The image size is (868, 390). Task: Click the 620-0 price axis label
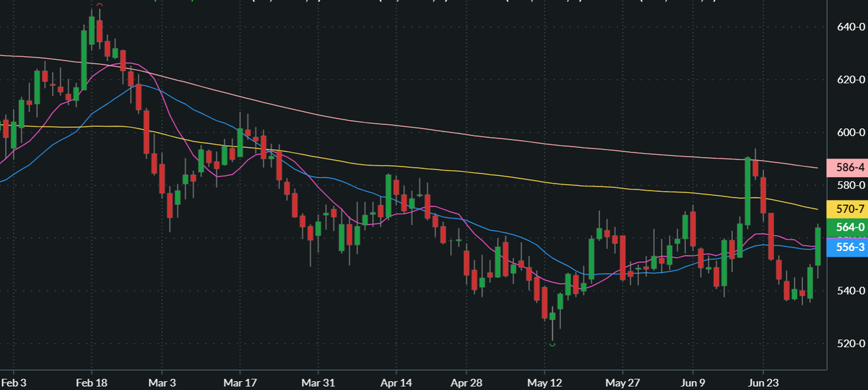coord(852,79)
